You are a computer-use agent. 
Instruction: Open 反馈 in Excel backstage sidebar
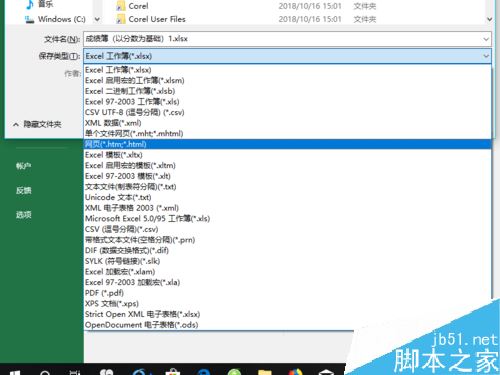(24, 190)
